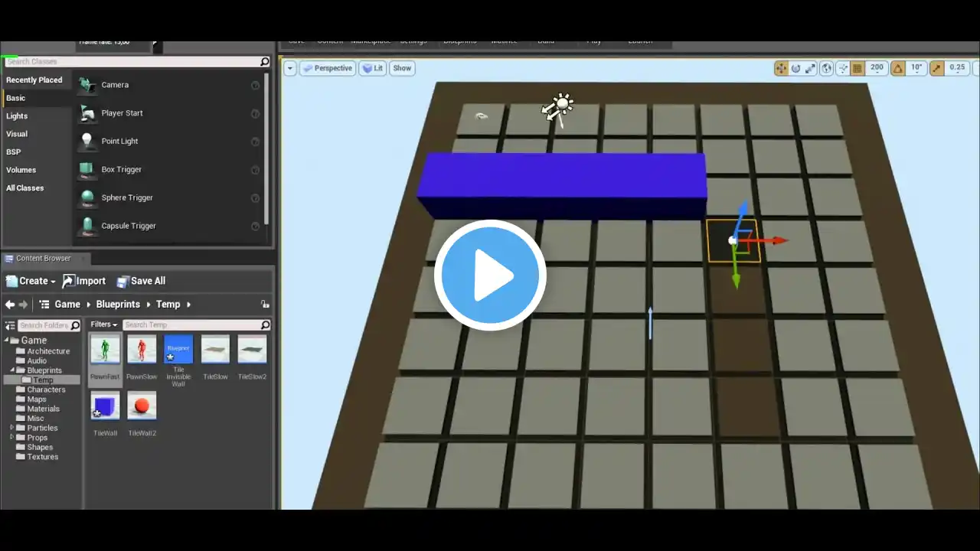Select the TileWall blue cube thumbnail

click(x=105, y=406)
